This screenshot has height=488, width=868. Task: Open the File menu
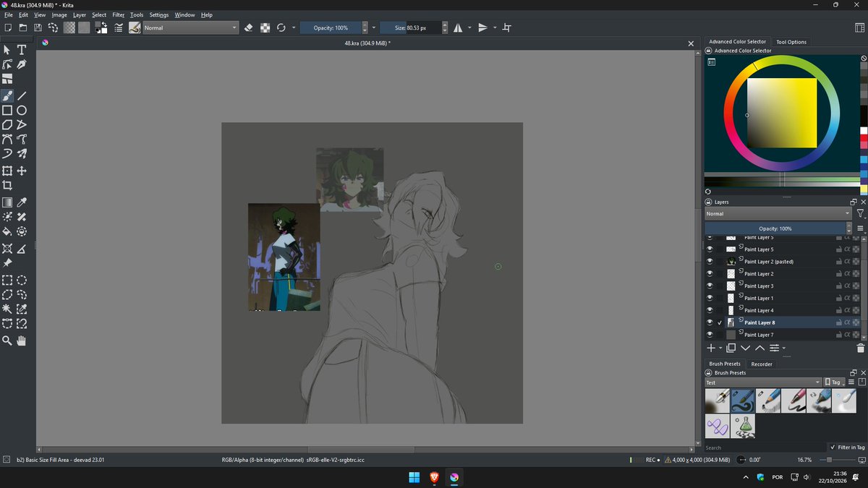pos(9,14)
